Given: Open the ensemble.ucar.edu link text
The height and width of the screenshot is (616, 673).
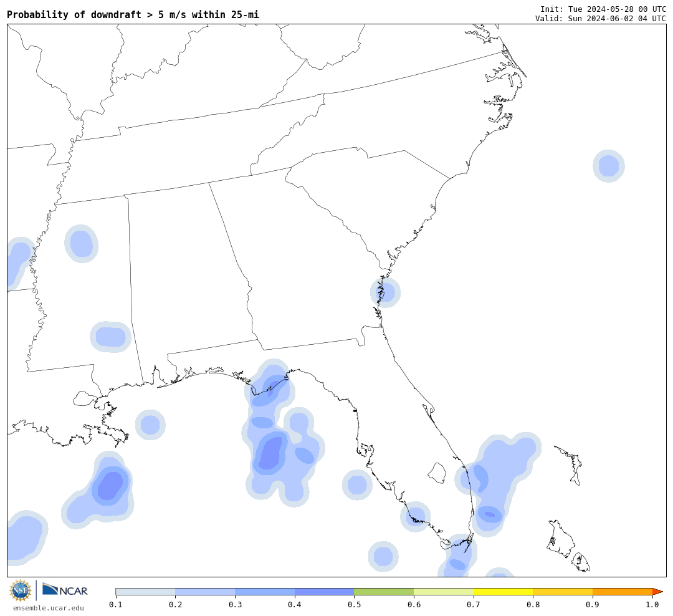Looking at the screenshot, I should point(49,608).
